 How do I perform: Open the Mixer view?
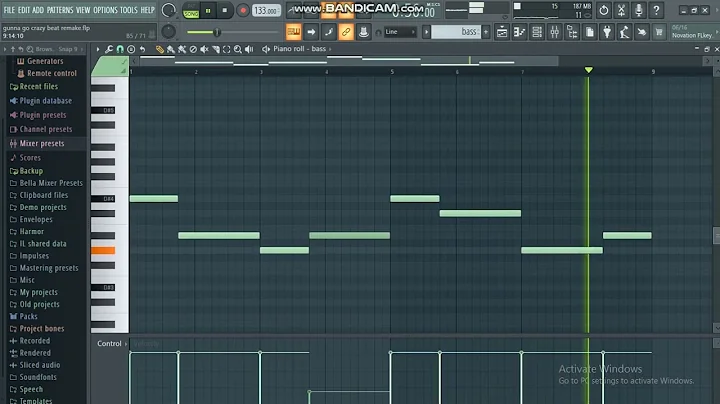point(554,32)
